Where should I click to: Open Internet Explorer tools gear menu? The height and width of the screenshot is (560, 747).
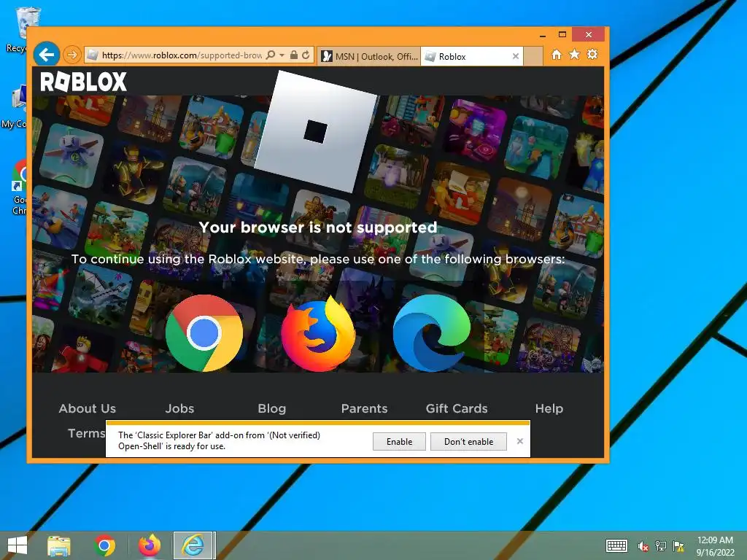(592, 55)
